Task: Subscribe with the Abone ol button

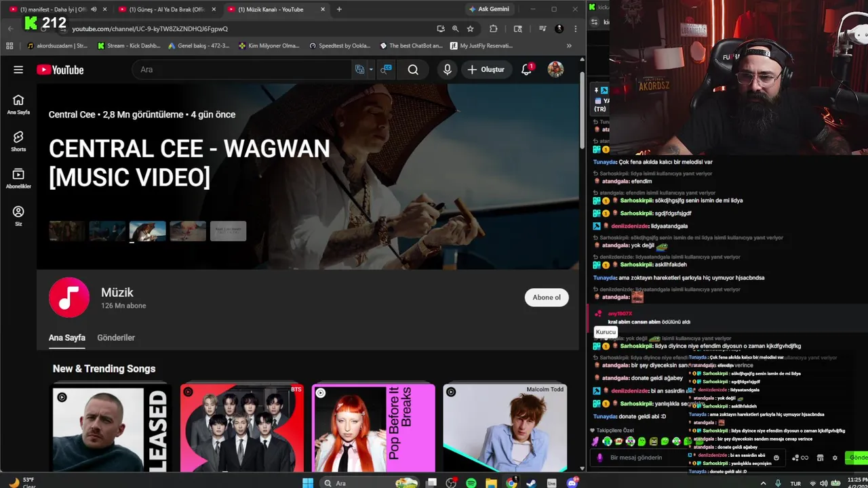Action: pos(547,298)
